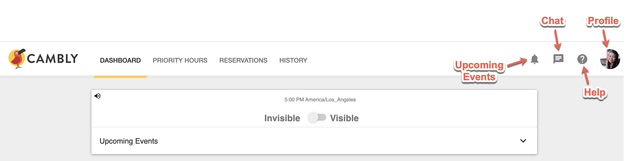Toggle the Invisible/Visible availability switch
Image resolution: width=644 pixels, height=161 pixels.
(317, 117)
